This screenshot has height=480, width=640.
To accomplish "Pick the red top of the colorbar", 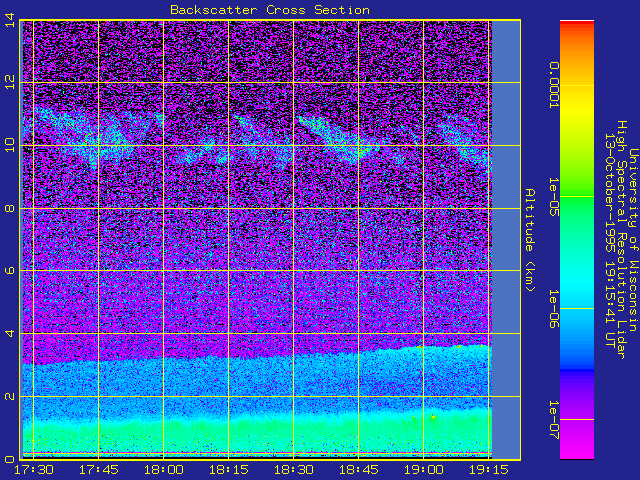I will (577, 24).
